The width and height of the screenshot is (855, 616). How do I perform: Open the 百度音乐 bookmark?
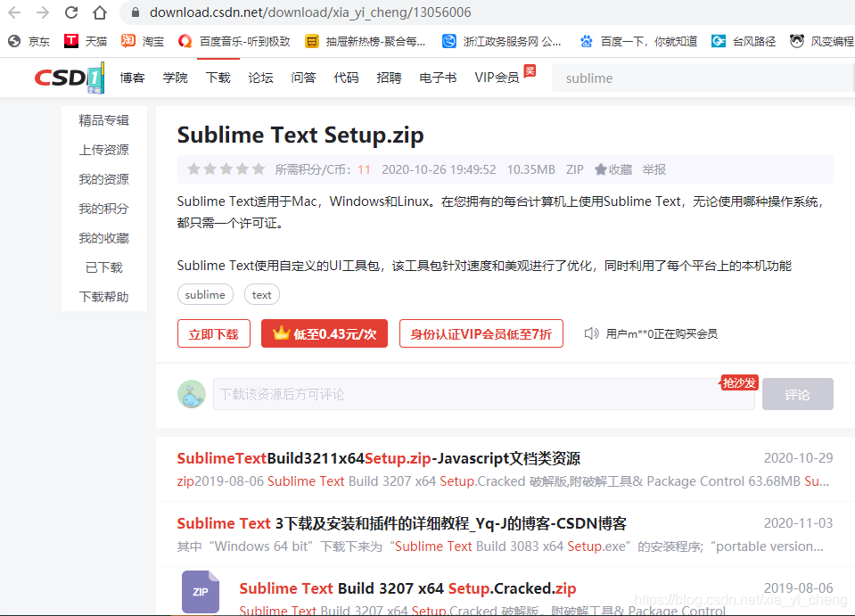click(185, 40)
